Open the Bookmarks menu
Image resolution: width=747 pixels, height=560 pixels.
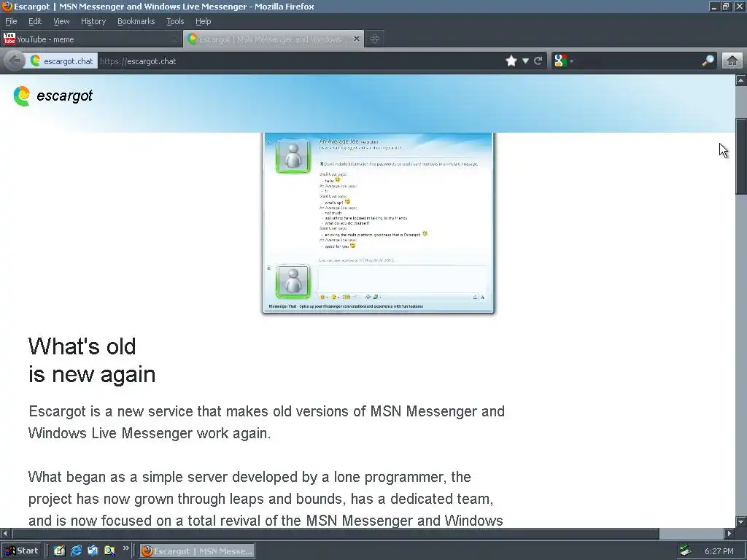136,21
